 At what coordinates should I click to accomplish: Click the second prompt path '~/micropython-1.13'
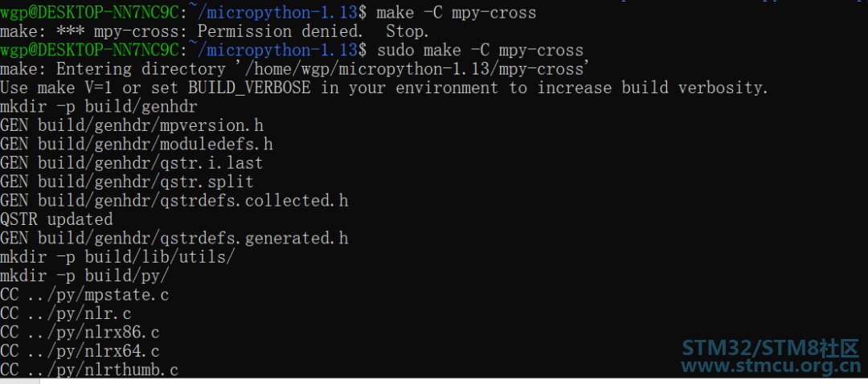274,51
